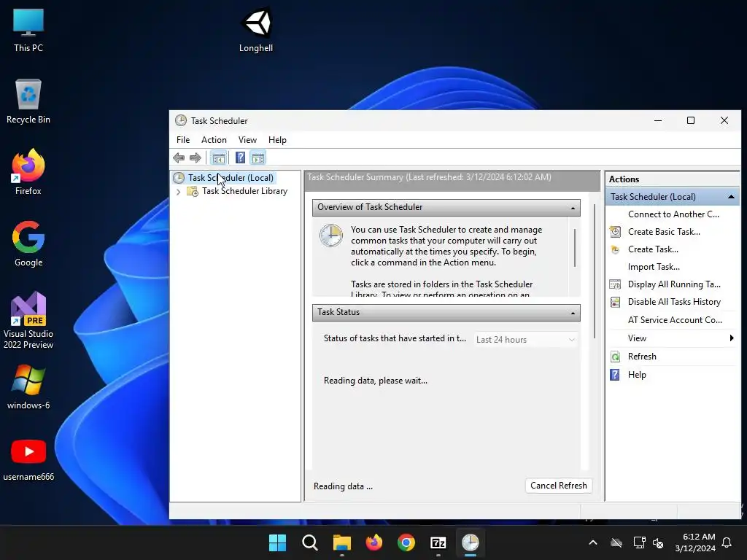
Task: Select the Recycle Bin desktop icon
Action: coord(28,101)
